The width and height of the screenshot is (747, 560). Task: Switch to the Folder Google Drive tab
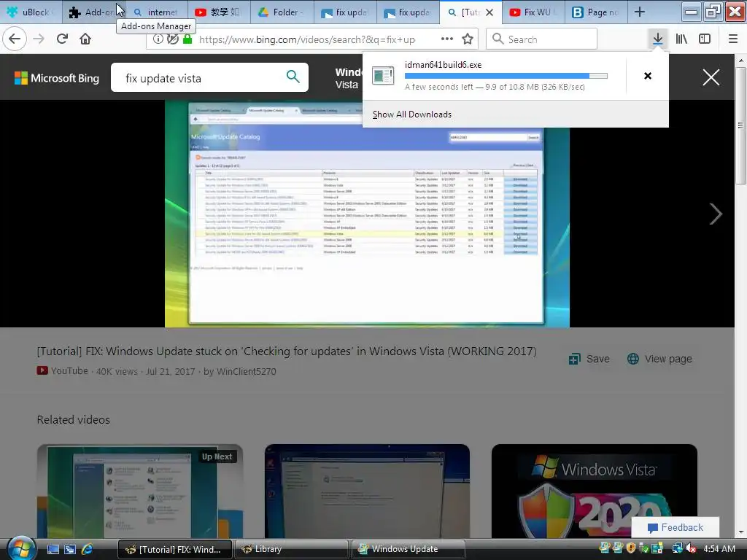tap(282, 12)
